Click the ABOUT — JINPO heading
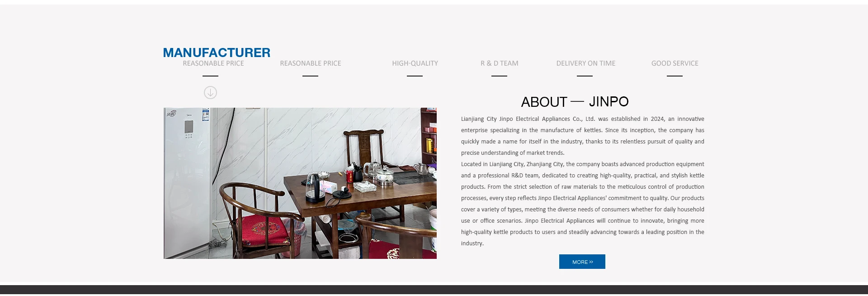Screen dimensions: 868x296 pyautogui.click(x=575, y=102)
